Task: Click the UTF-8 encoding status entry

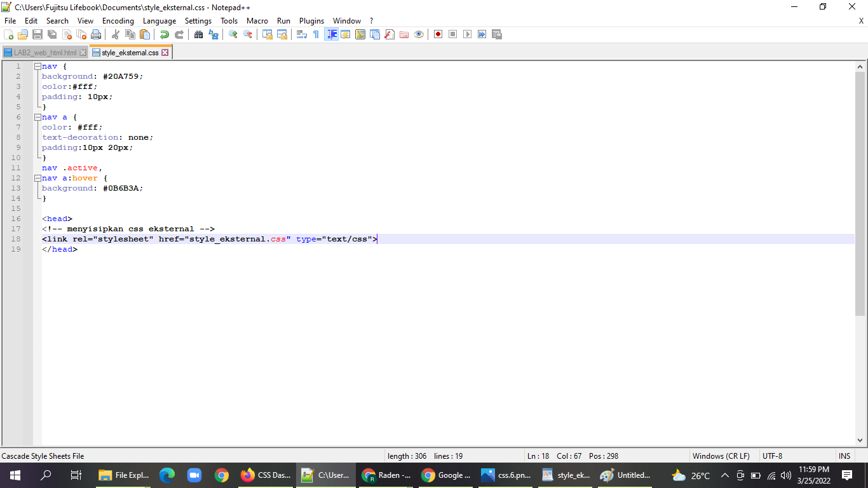Action: pos(772,456)
